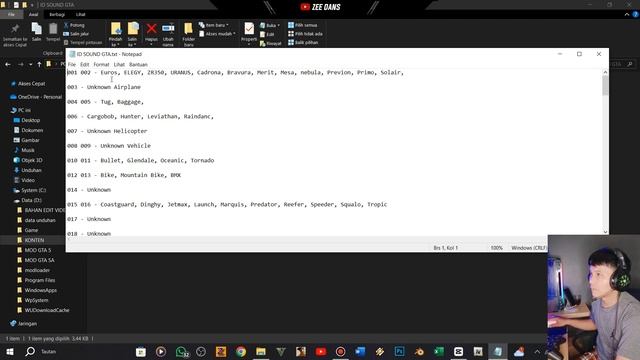Click Balik pilihan in the ribbon
This screenshot has height=360, width=640.
coord(303,42)
